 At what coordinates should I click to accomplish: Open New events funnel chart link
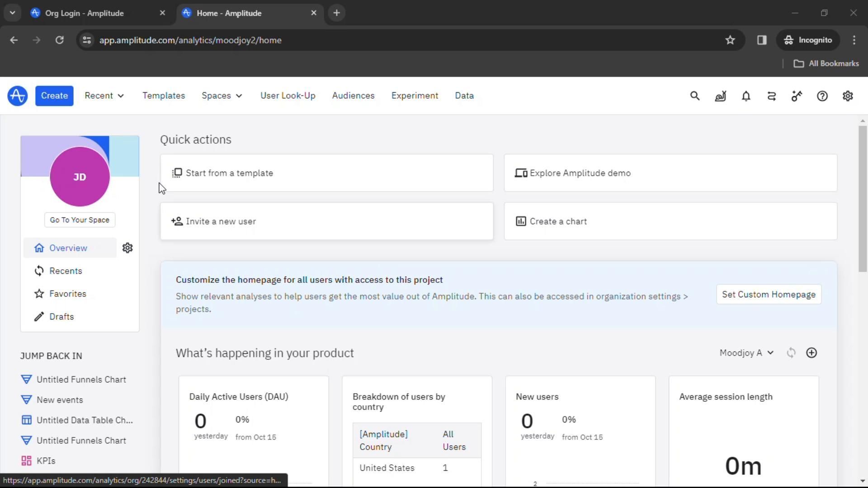coord(60,400)
